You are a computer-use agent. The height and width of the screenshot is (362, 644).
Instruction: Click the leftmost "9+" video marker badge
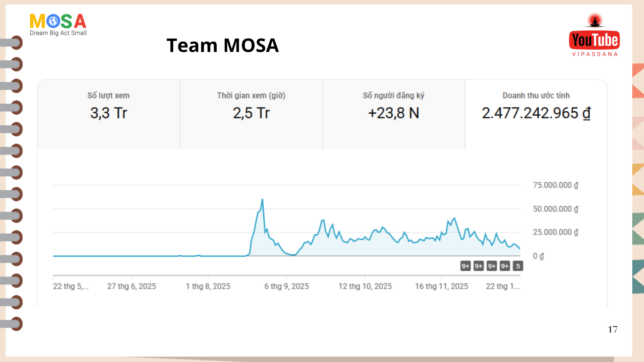(x=465, y=266)
